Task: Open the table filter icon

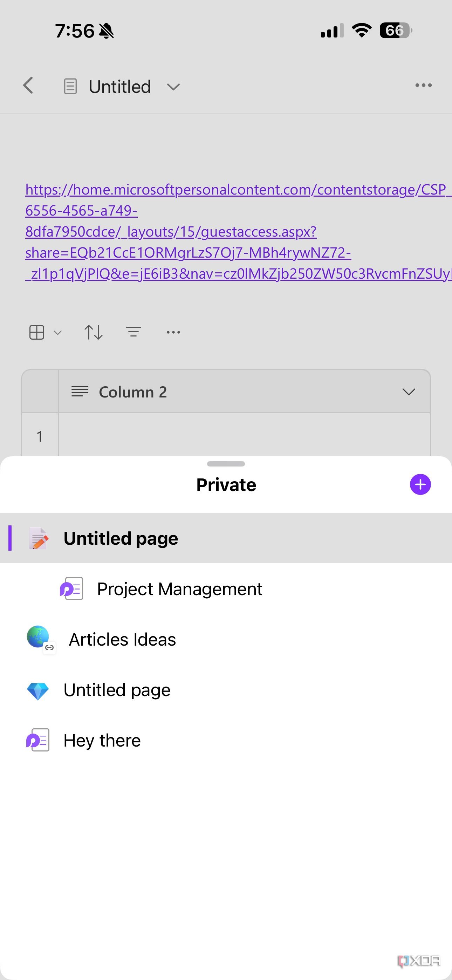Action: pos(133,332)
